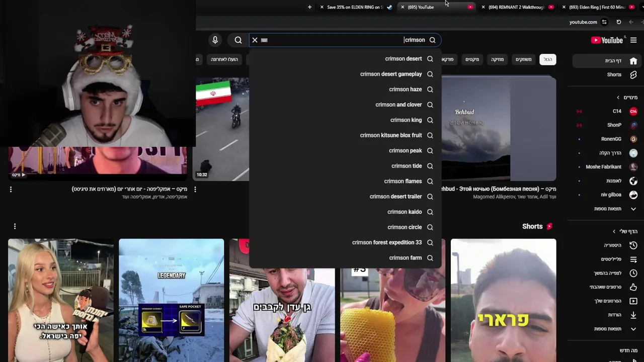
Task: Select the 'crimson and clover' suggestion
Action: [x=345, y=105]
